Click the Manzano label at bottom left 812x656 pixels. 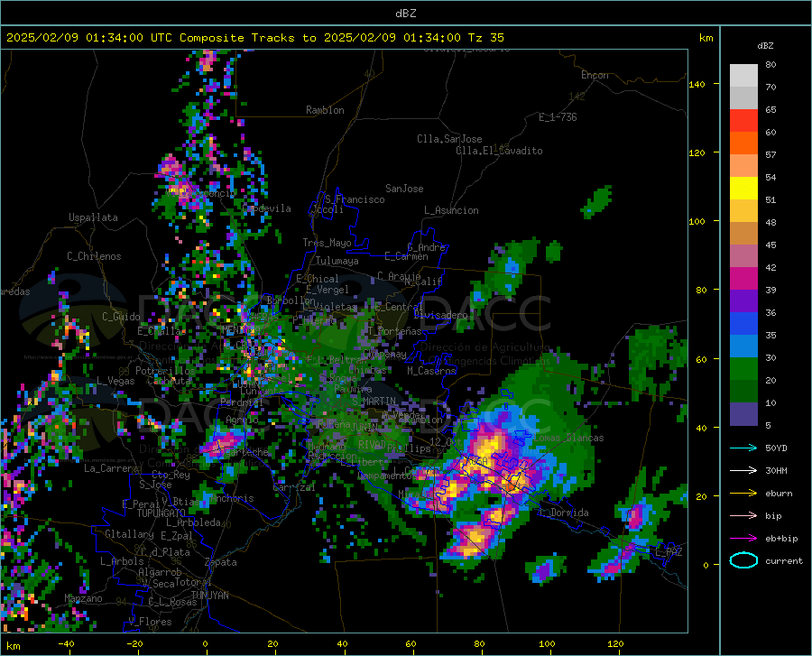click(83, 598)
